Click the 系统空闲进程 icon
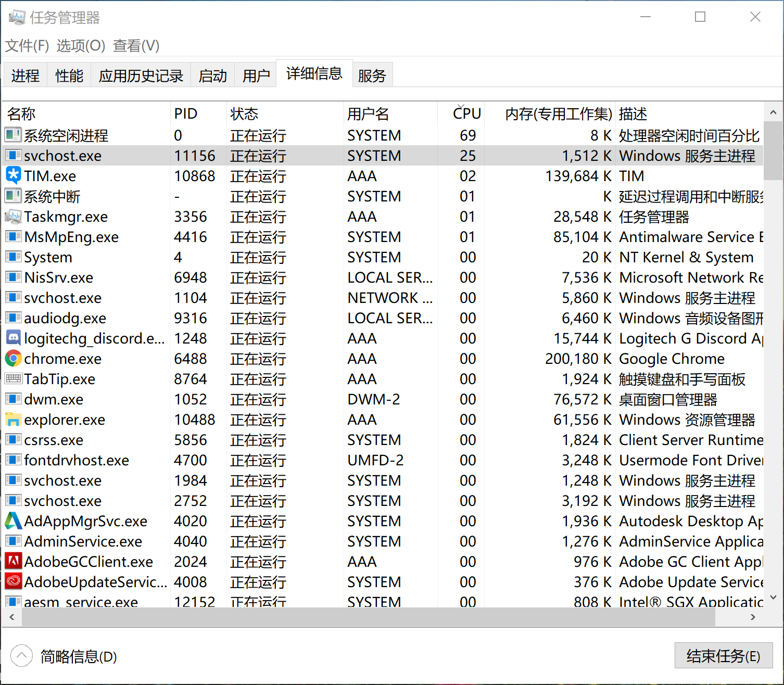This screenshot has width=784, height=685. coord(13,135)
